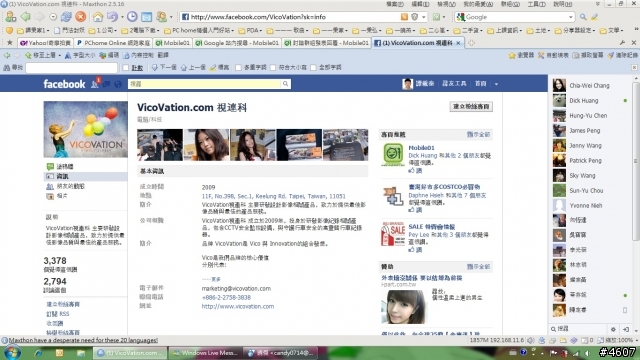Toggle the 全部字詞 checkbox

click(313, 67)
